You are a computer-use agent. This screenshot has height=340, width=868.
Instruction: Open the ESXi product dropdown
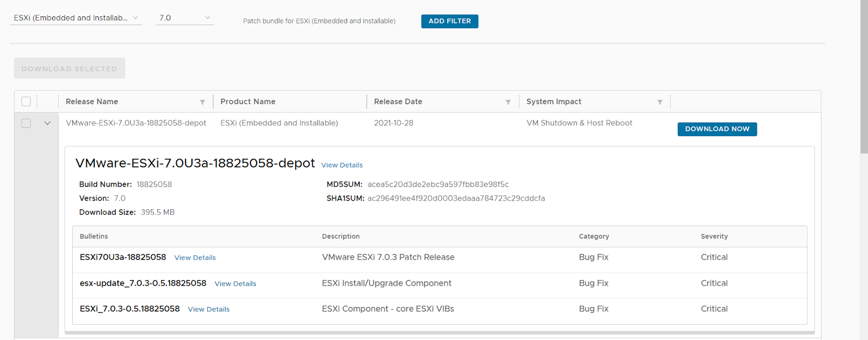click(x=76, y=18)
